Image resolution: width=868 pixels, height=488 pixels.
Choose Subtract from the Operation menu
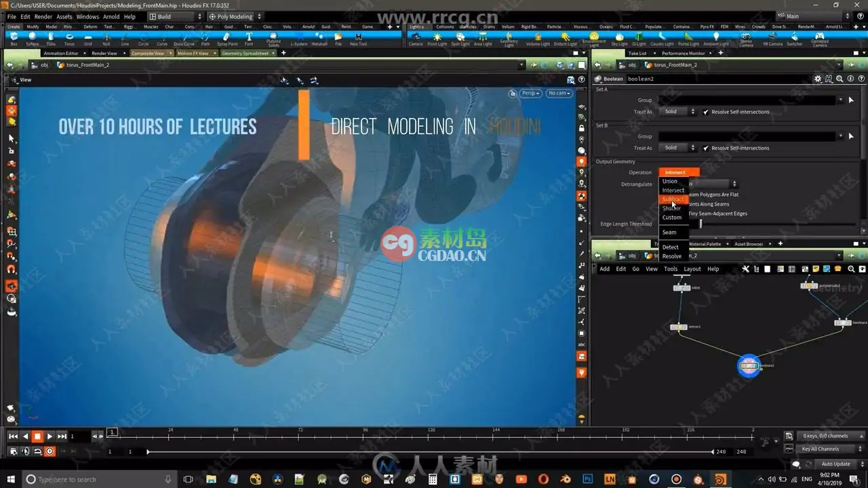coord(673,199)
